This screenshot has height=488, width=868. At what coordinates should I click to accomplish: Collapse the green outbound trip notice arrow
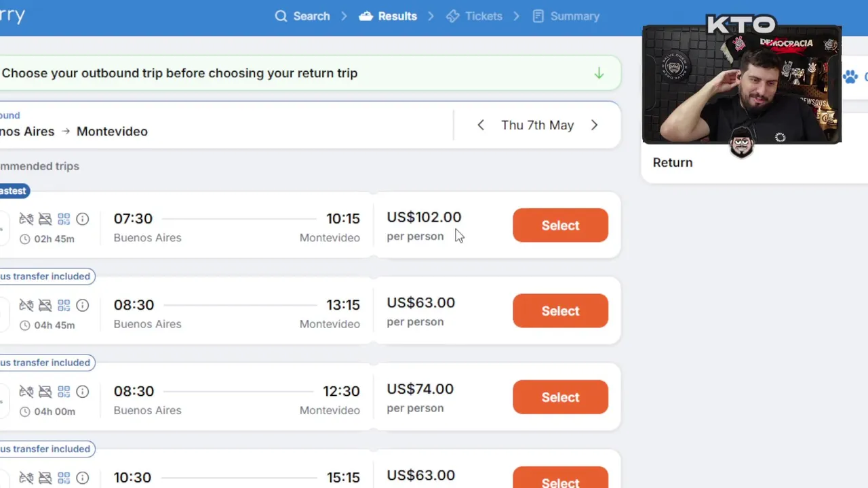pyautogui.click(x=599, y=73)
